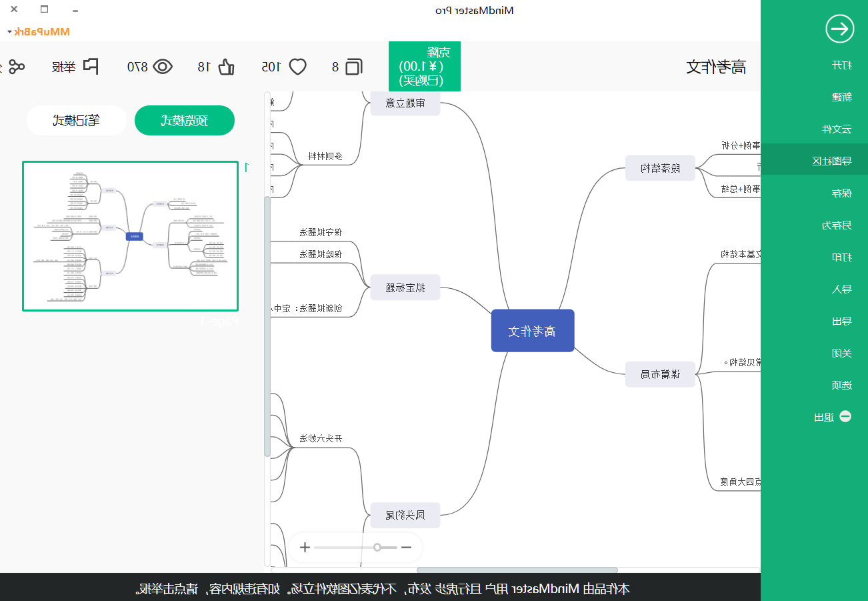Click the thumbs-up like icon
868x601 pixels.
pos(226,67)
